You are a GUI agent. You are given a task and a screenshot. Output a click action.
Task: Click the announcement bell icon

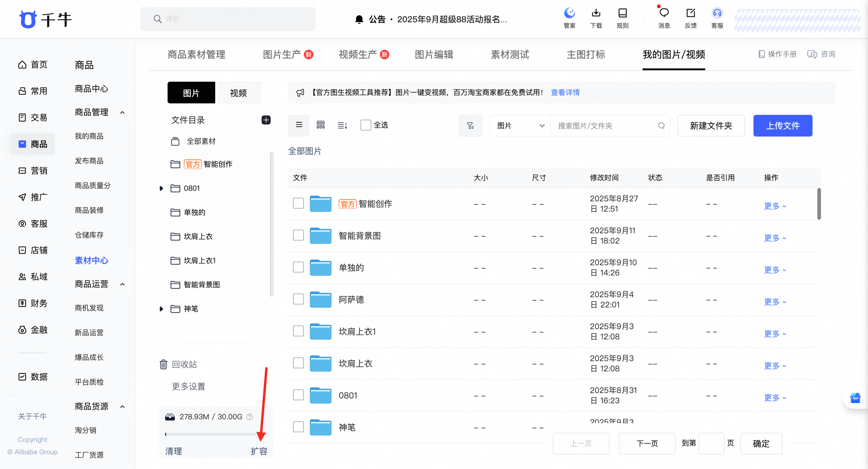tap(359, 19)
